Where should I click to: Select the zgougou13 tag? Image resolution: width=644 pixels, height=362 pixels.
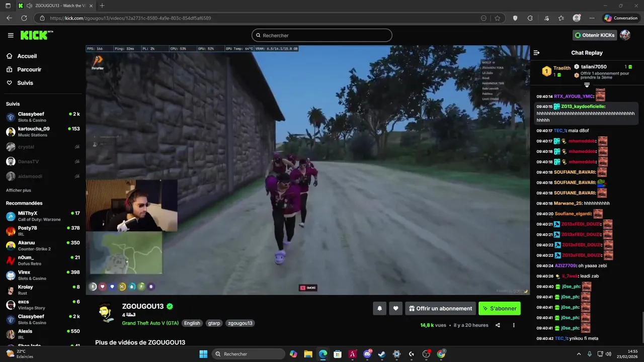coord(240,323)
